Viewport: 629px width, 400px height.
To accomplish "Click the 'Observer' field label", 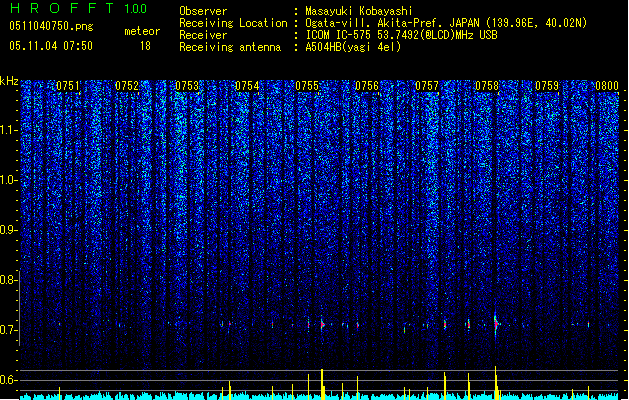I will [x=203, y=11].
